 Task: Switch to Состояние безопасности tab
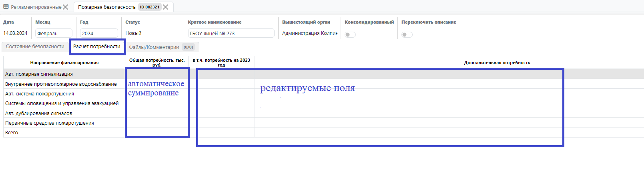click(35, 47)
